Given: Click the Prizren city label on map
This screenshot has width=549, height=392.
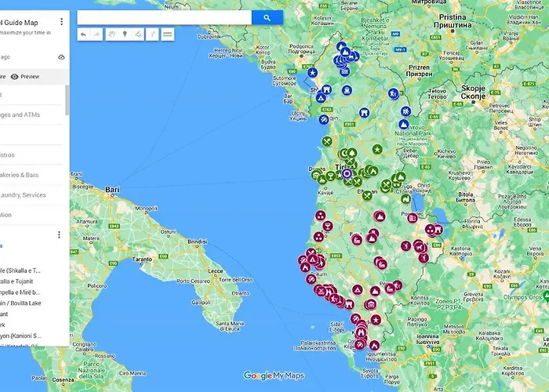Looking at the screenshot, I should point(419,71).
